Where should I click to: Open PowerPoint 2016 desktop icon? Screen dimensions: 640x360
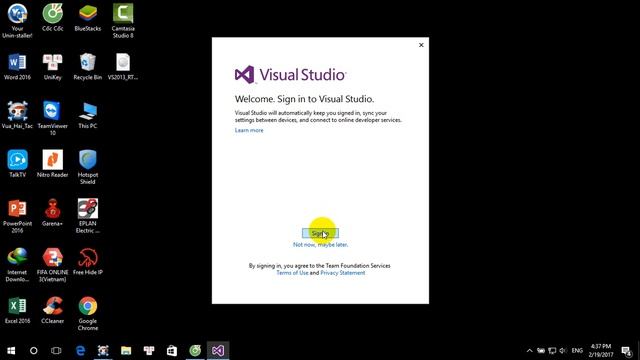(x=17, y=216)
